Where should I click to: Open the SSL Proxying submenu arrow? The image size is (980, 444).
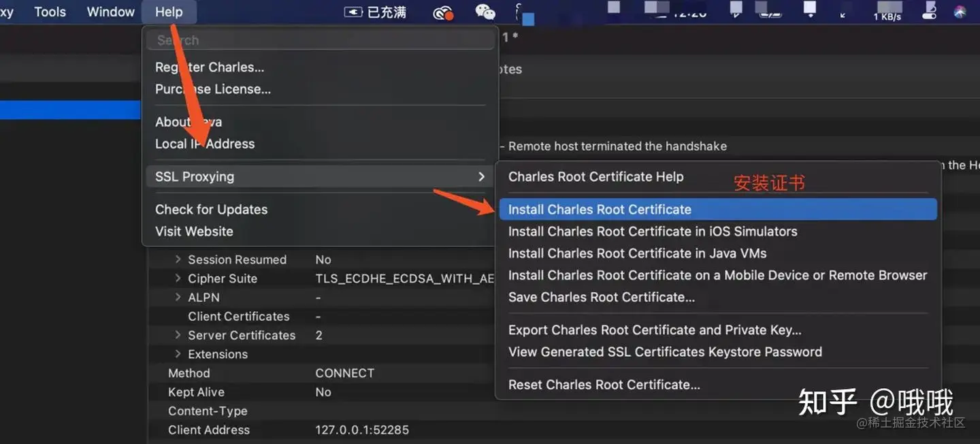pos(482,176)
